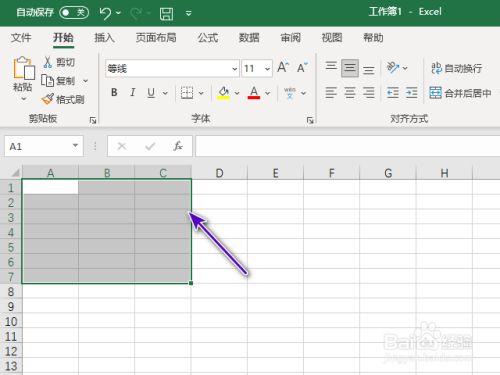Open the font name dropdown
This screenshot has width=500, height=375.
click(234, 69)
